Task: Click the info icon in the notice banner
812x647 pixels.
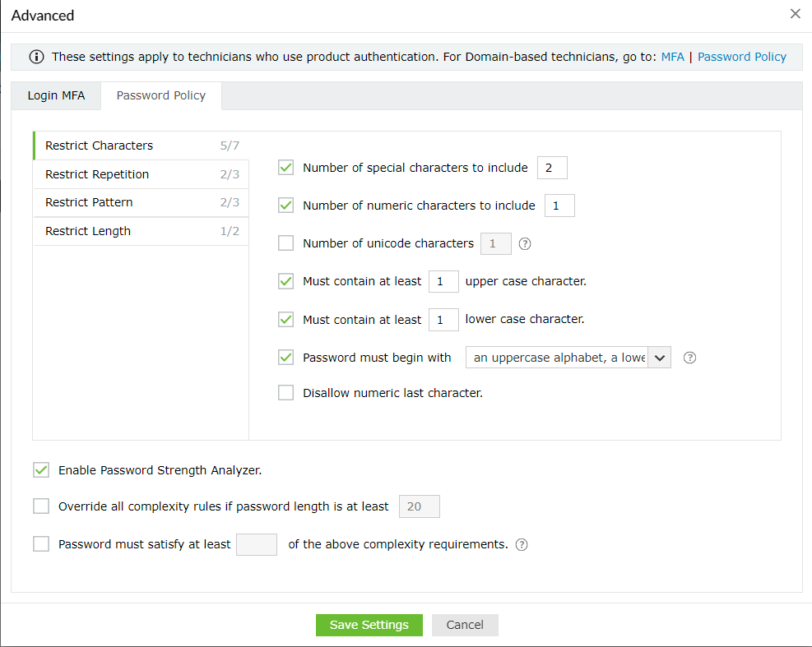Action: point(37,57)
